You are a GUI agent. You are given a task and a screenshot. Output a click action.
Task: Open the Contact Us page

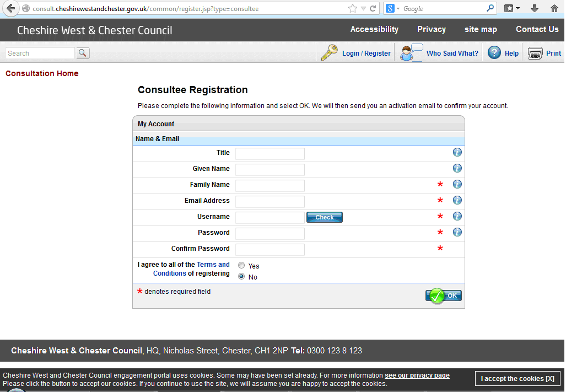click(x=537, y=29)
